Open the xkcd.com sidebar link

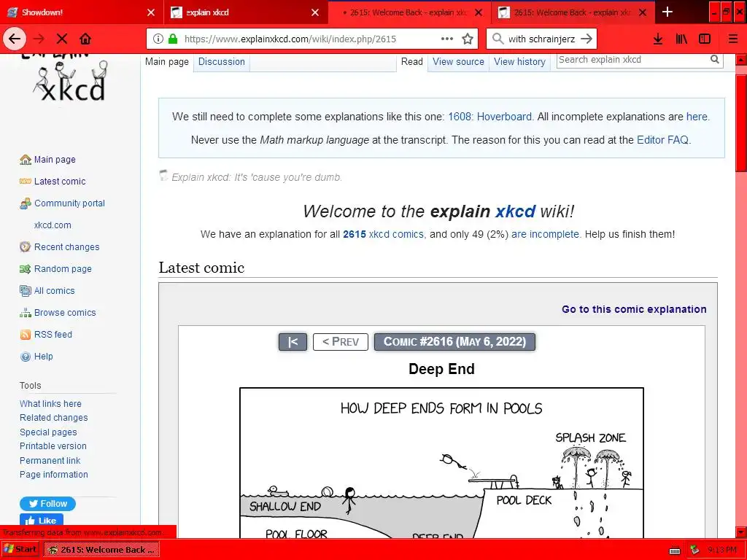pos(53,225)
